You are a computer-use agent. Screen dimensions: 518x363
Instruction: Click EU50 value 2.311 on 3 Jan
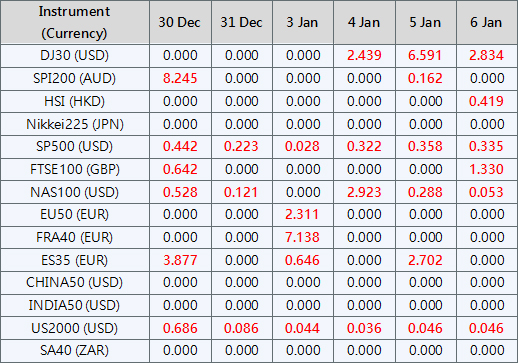click(303, 214)
